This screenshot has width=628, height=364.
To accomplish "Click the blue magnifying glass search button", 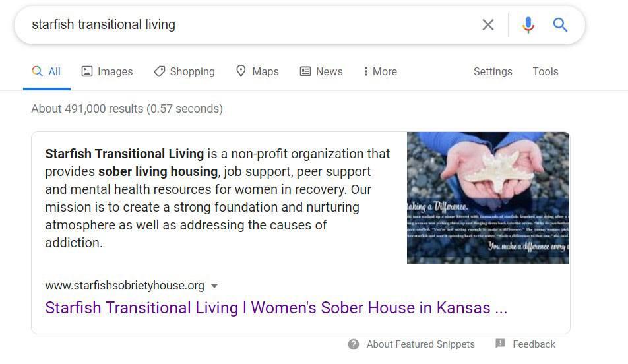I will coord(560,25).
